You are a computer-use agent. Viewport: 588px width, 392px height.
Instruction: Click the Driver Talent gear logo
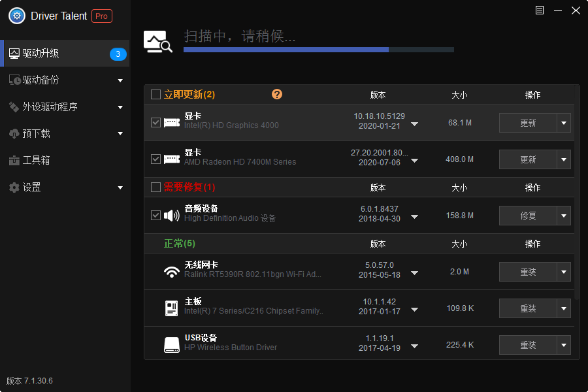point(17,16)
